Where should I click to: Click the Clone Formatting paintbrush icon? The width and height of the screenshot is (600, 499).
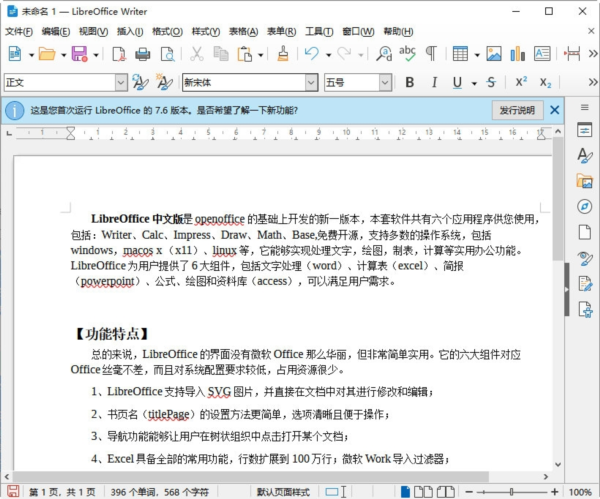tap(283, 54)
